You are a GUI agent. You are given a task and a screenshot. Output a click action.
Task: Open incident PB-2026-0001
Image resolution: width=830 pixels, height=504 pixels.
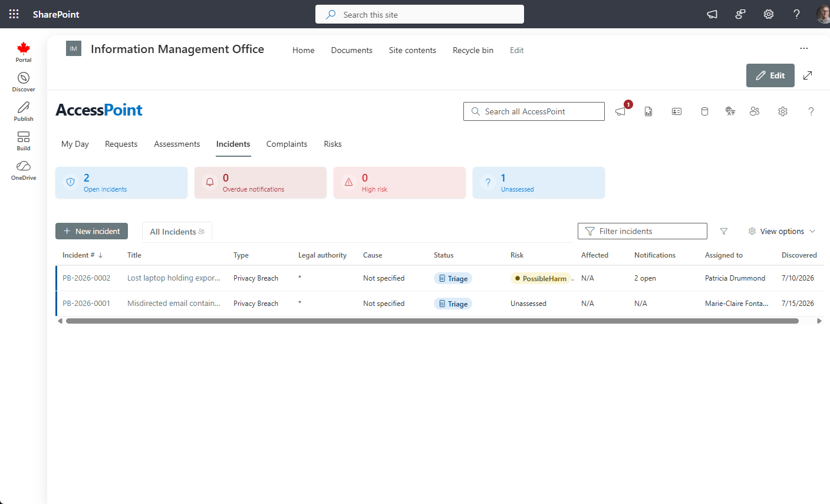tap(87, 304)
